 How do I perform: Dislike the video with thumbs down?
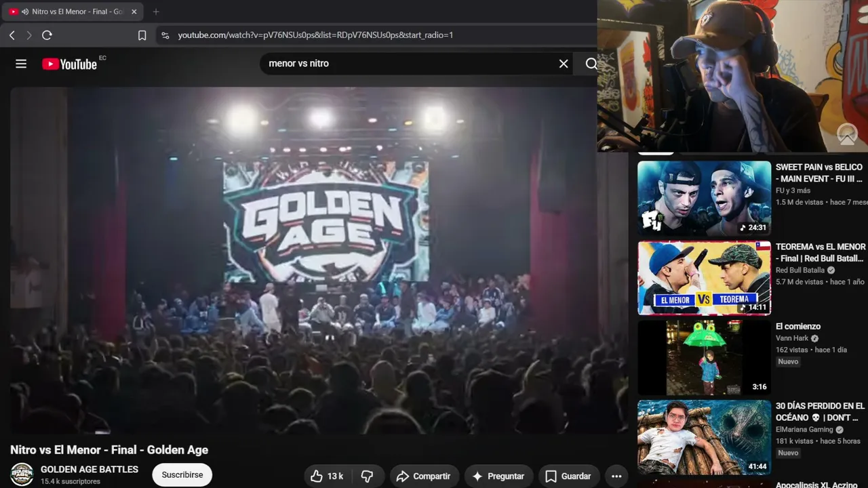click(x=367, y=476)
